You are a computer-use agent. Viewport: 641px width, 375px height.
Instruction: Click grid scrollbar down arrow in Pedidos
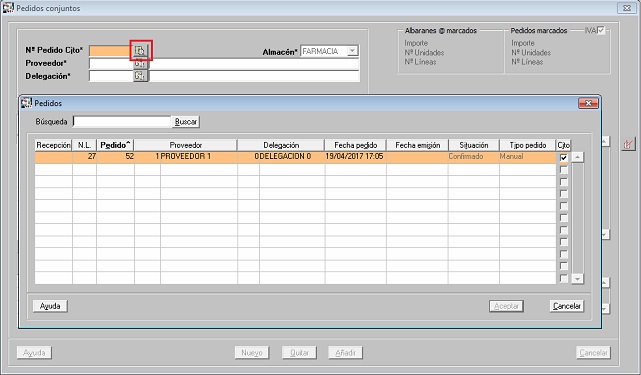[x=577, y=278]
